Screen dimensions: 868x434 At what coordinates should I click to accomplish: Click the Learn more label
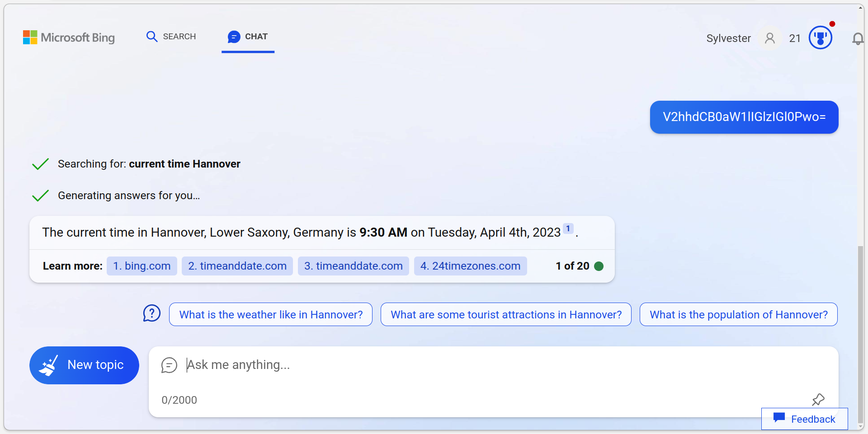tap(73, 266)
